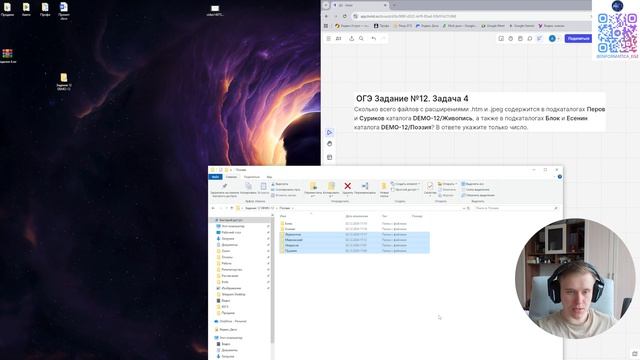Click Select all in the ribbon's Select group
640x360 pixels.
tap(473, 184)
